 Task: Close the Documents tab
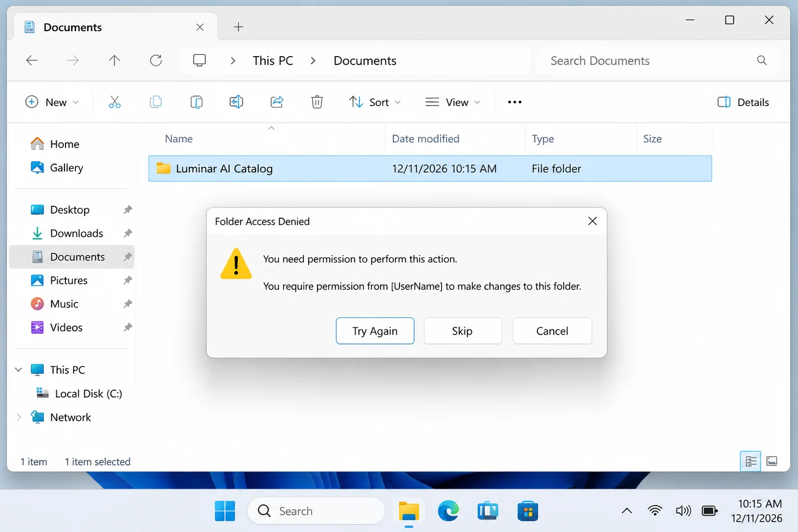click(200, 27)
